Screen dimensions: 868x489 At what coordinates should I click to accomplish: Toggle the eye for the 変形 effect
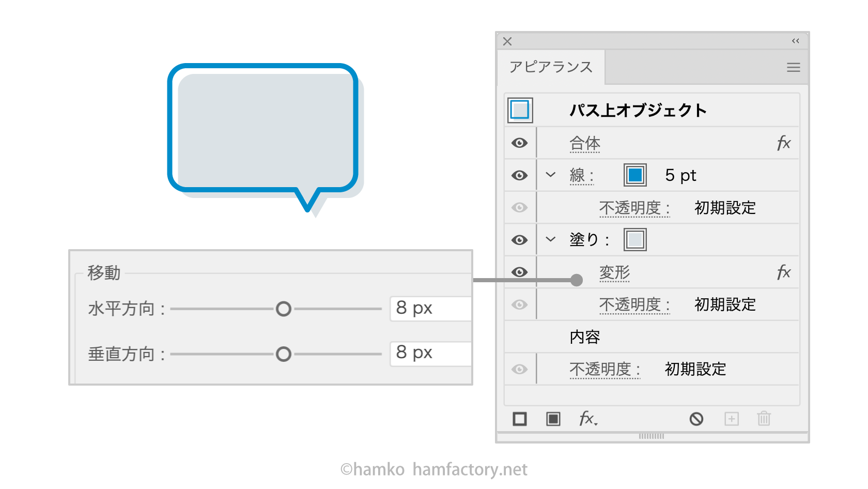click(520, 272)
